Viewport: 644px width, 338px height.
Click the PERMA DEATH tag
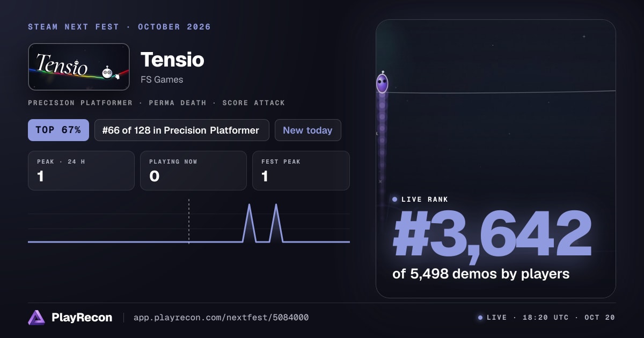(177, 102)
